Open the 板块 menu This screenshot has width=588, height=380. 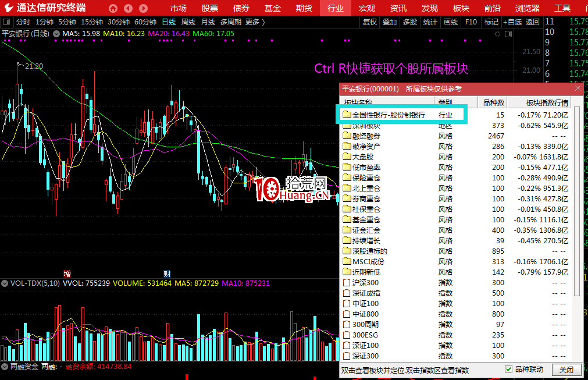point(461,8)
